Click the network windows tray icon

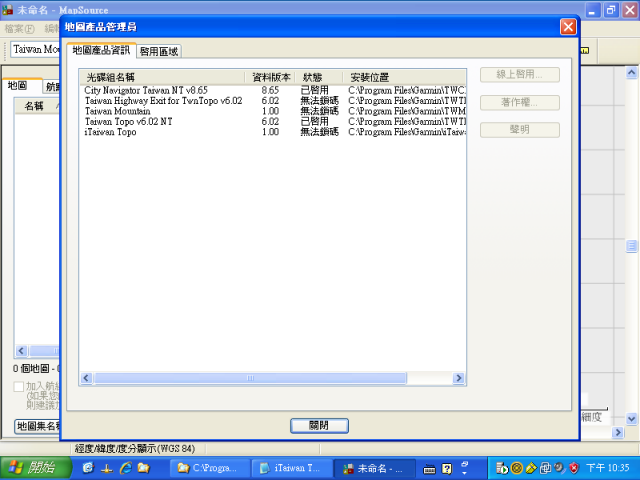(545, 468)
